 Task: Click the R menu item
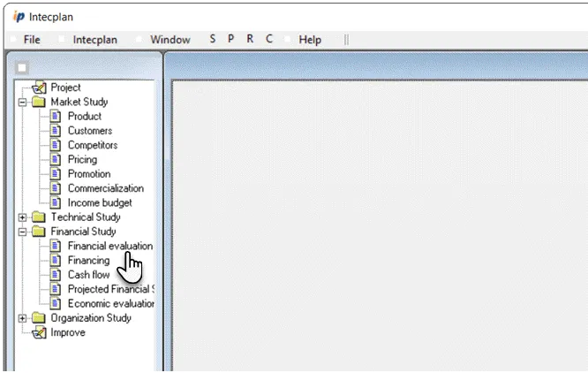pos(250,39)
